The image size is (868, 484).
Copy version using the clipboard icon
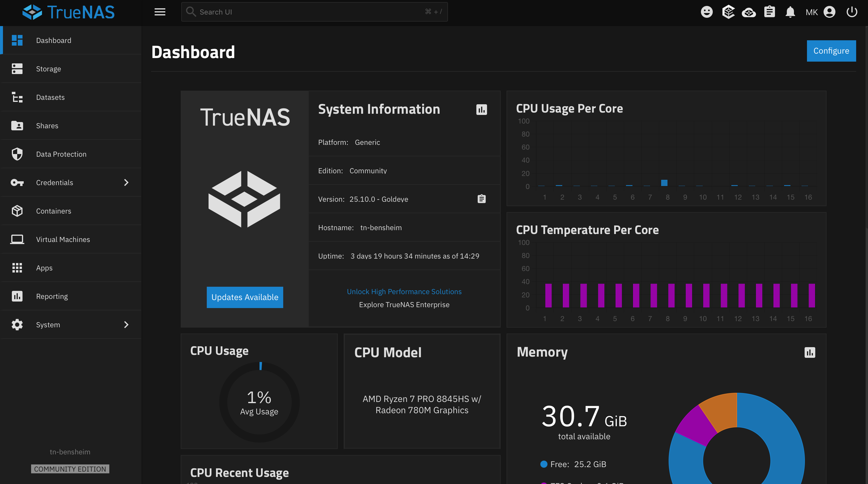point(481,199)
